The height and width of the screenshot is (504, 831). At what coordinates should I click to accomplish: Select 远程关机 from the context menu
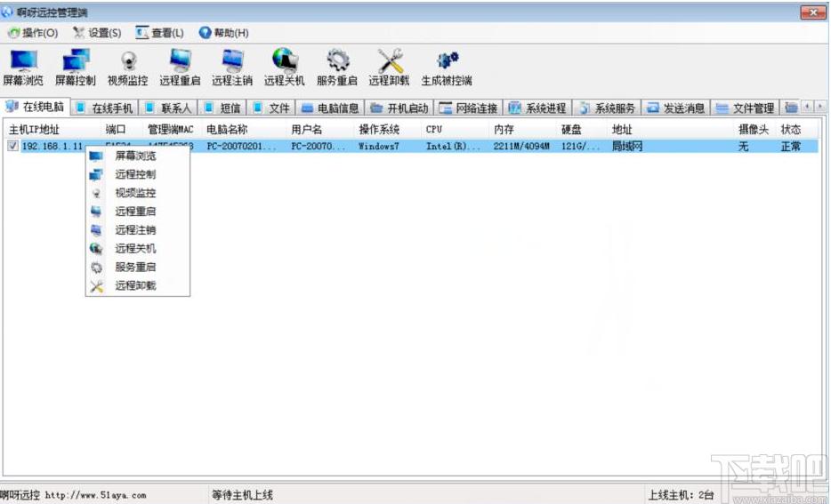click(x=135, y=249)
